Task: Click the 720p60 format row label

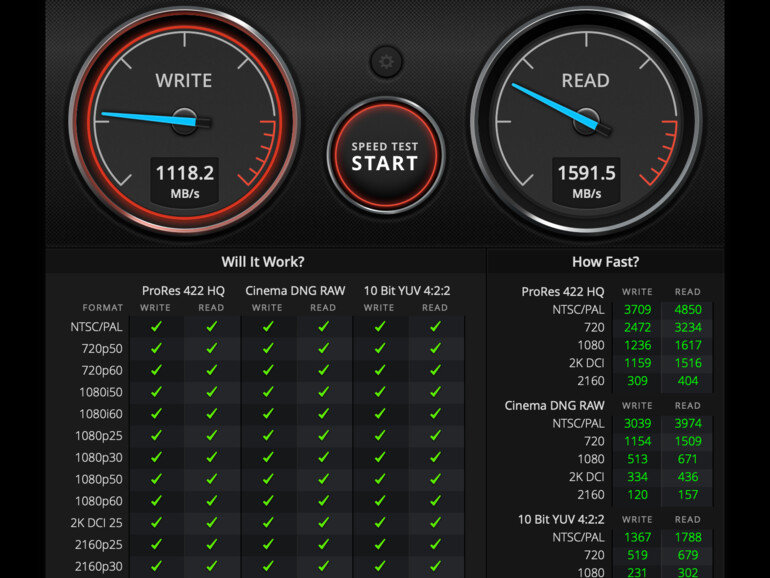Action: pyautogui.click(x=102, y=370)
